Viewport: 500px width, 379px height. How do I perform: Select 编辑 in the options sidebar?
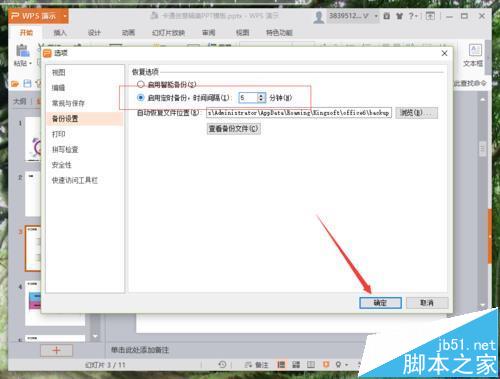point(59,88)
